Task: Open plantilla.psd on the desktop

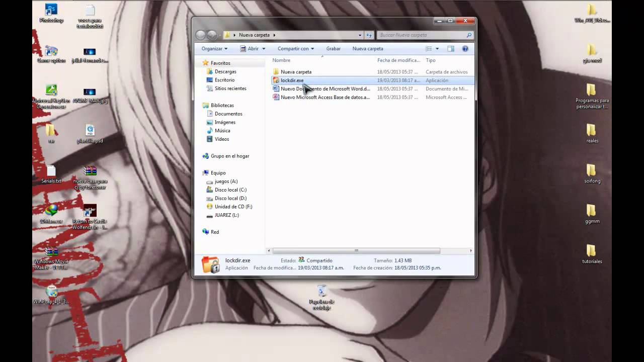Action: pyautogui.click(x=90, y=133)
